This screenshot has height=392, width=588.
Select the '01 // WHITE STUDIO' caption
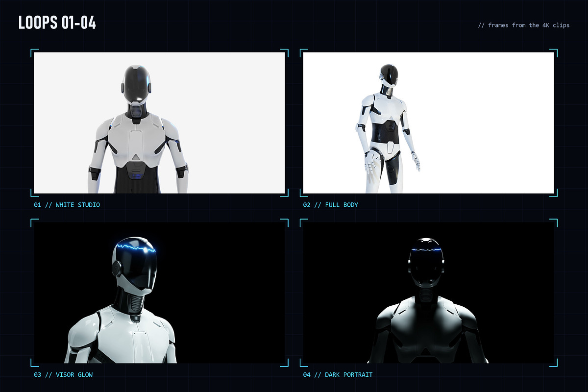click(x=67, y=205)
